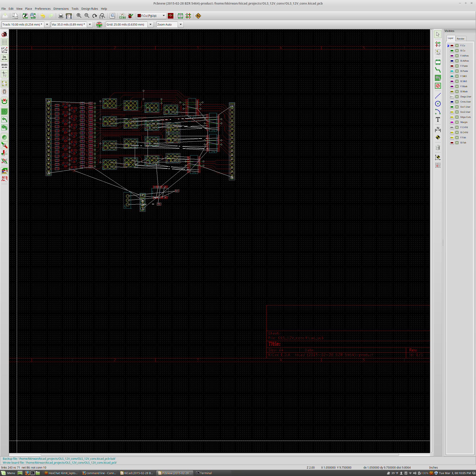Switch units to inches

pyautogui.click(x=4, y=58)
